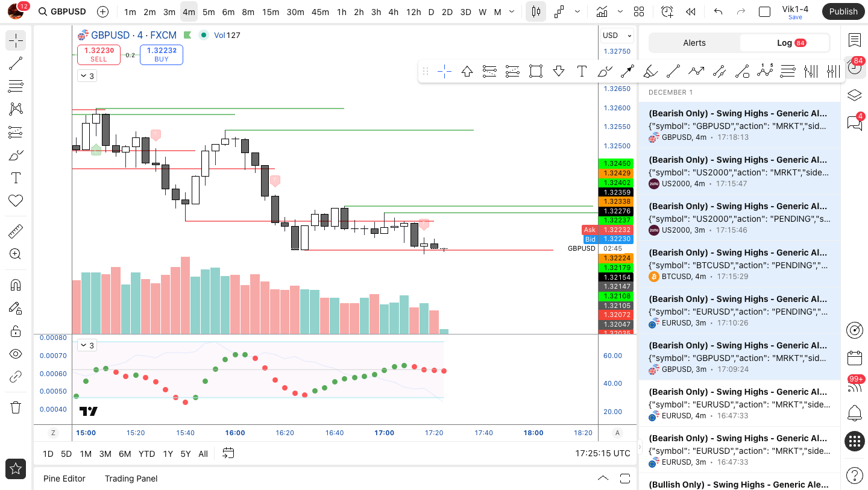
Task: Expand the lower pane indicator legend 3
Action: point(87,345)
